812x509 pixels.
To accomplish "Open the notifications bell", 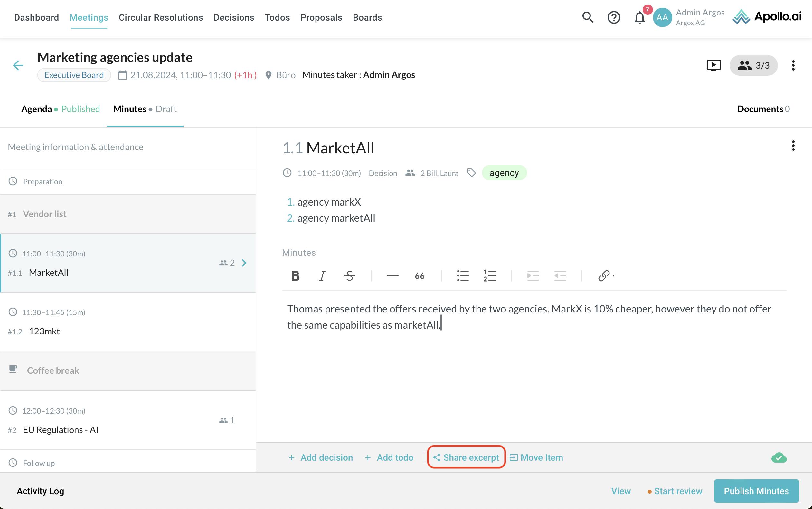I will pyautogui.click(x=639, y=17).
